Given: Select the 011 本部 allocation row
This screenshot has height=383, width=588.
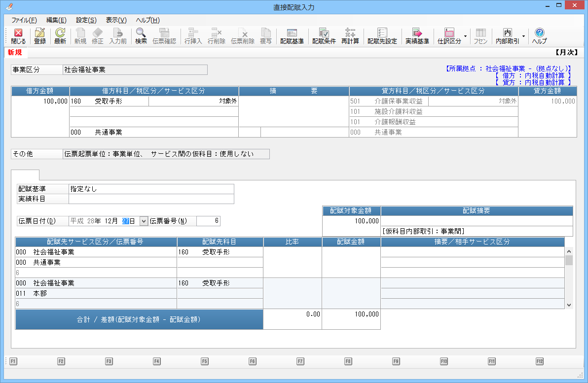Looking at the screenshot, I should tap(96, 293).
